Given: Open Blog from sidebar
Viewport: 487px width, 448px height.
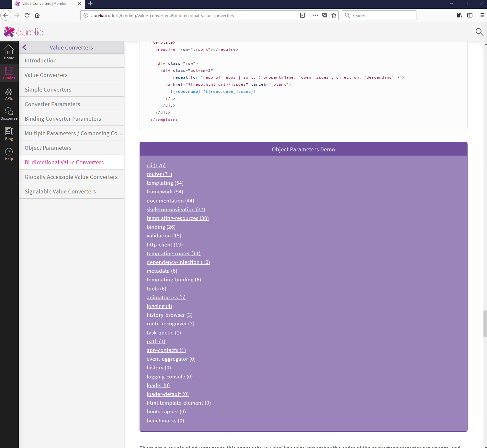Looking at the screenshot, I should [x=9, y=134].
